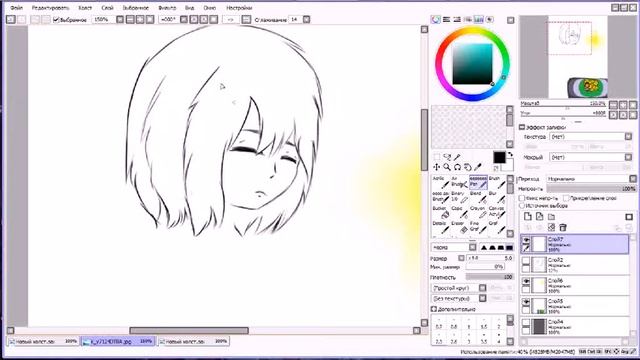Select the Rotate view tool
Screen dimensions: 640x360
(457, 167)
